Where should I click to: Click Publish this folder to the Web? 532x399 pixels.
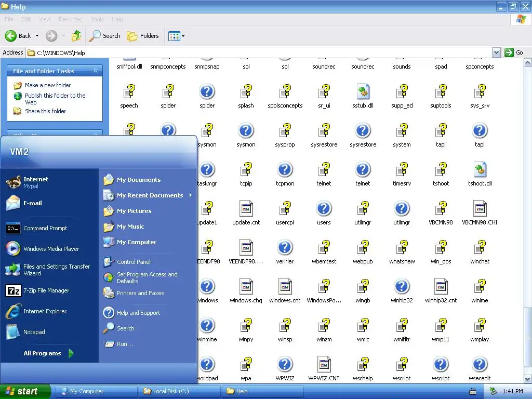[x=55, y=99]
